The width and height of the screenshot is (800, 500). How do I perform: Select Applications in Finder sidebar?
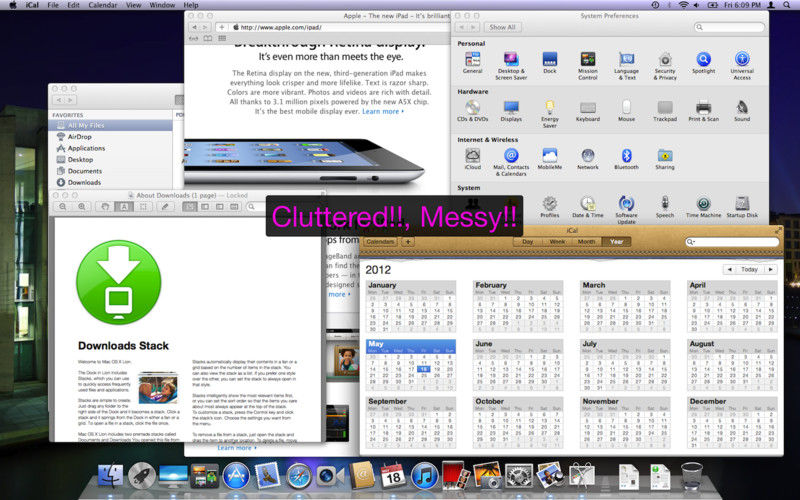pos(86,148)
